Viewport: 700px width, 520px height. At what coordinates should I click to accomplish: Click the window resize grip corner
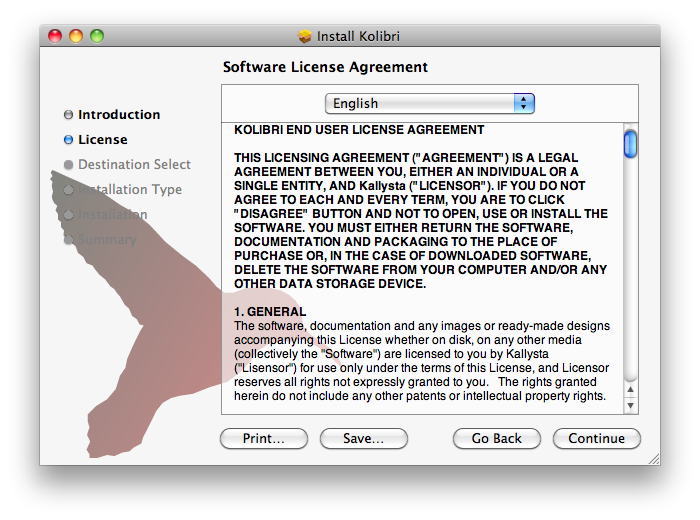pos(654,459)
